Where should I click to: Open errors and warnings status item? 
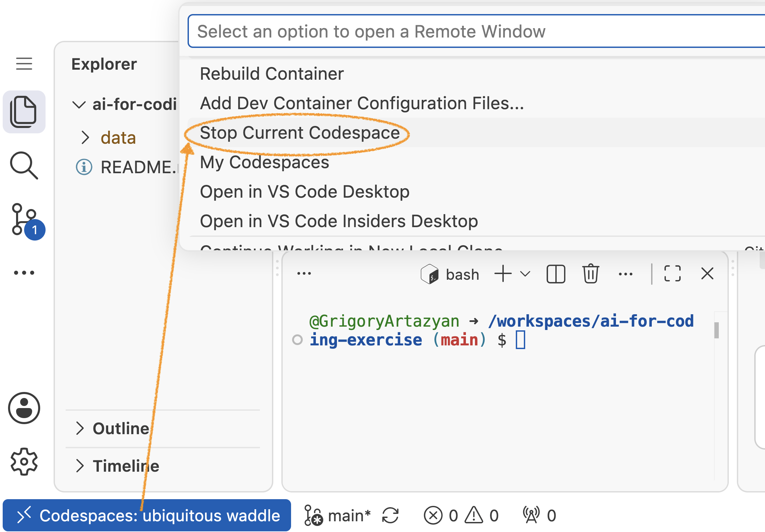tap(461, 515)
